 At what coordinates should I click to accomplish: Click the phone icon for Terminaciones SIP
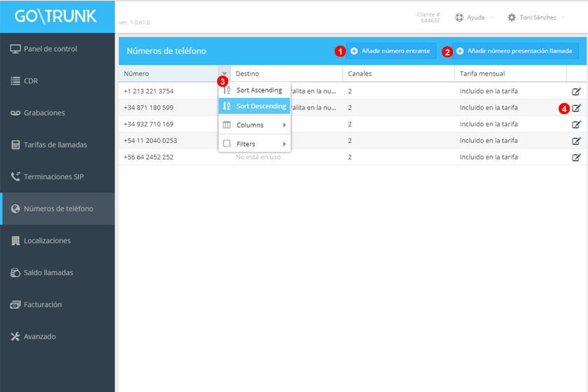15,176
